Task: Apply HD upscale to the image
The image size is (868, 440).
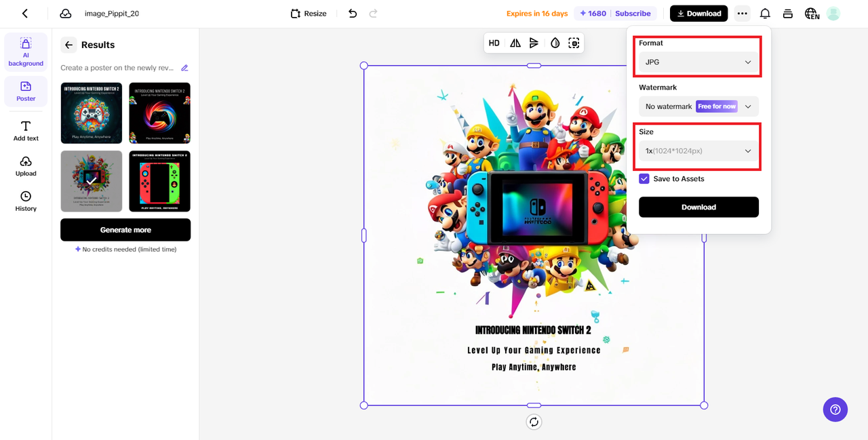Action: click(x=494, y=43)
